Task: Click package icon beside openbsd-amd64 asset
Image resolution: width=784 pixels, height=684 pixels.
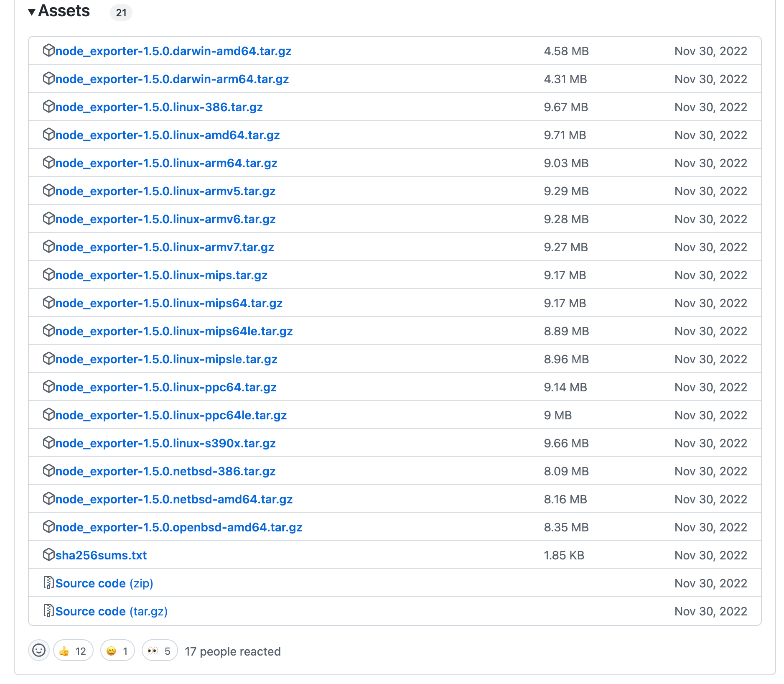Action: tap(49, 526)
